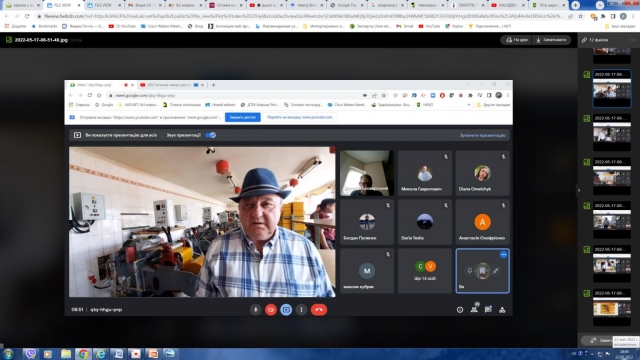Click the red end call icon
The image size is (640, 360).
click(319, 310)
